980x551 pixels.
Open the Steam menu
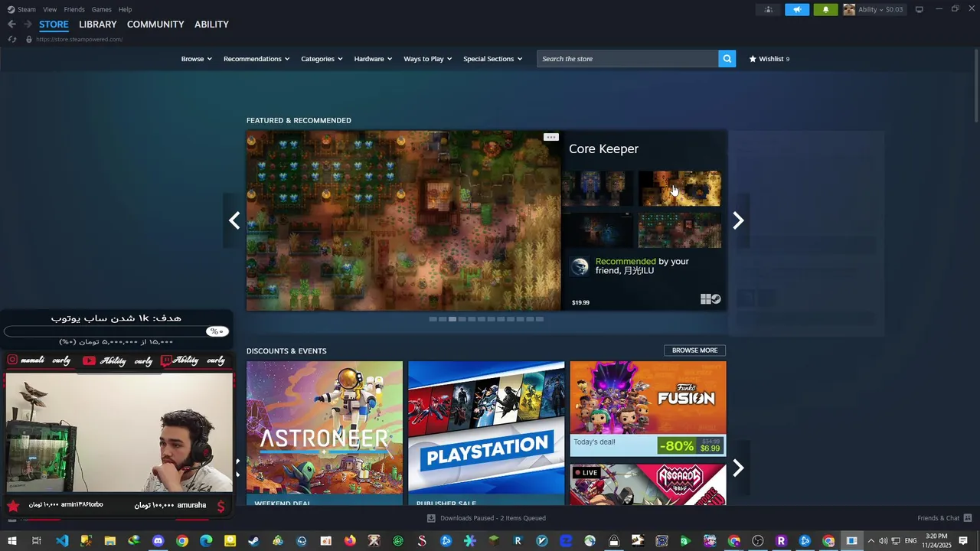pos(21,9)
